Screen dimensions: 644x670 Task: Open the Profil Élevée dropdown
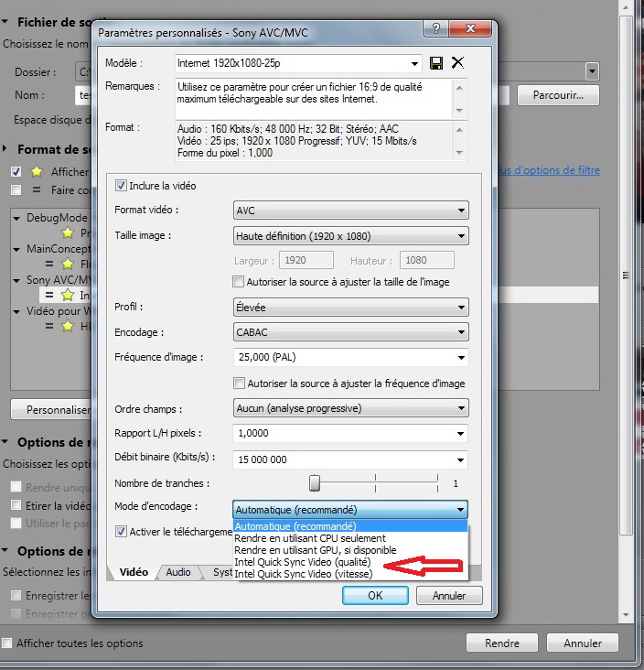[x=350, y=308]
